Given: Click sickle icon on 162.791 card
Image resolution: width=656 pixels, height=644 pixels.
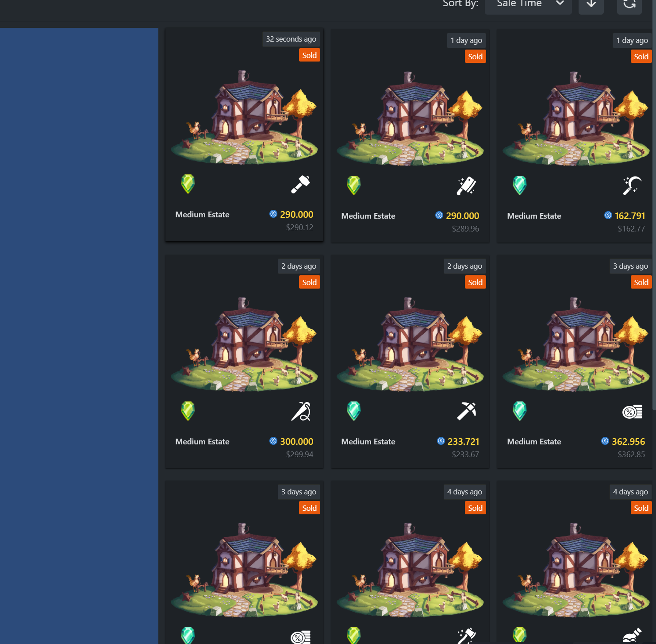Looking at the screenshot, I should [632, 186].
